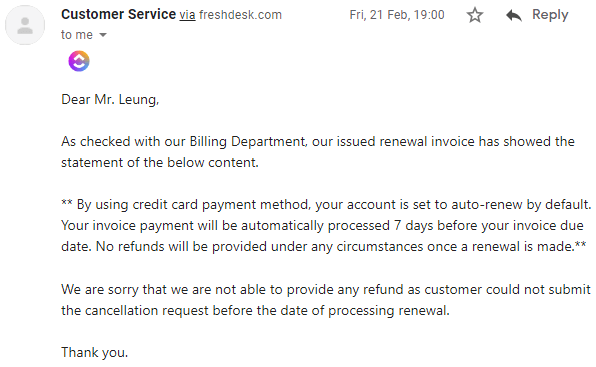Open the sender's profile avatar
Image resolution: width=596 pixels, height=367 pixels.
[25, 25]
